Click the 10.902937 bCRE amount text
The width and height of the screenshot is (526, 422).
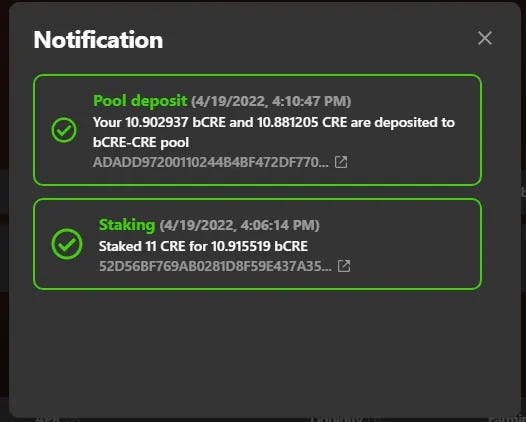[x=175, y=122]
